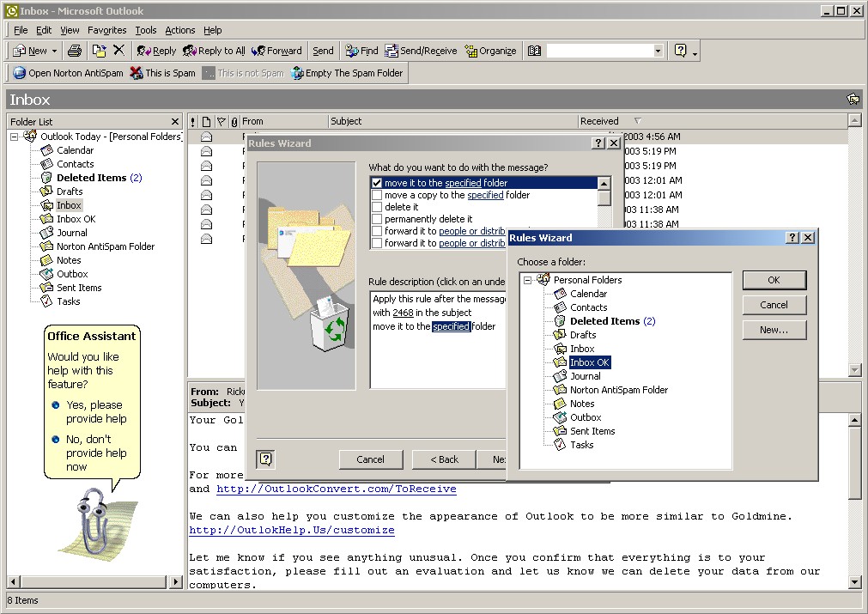Check 'move a copy to the specified folder'
868x614 pixels.
(x=377, y=195)
